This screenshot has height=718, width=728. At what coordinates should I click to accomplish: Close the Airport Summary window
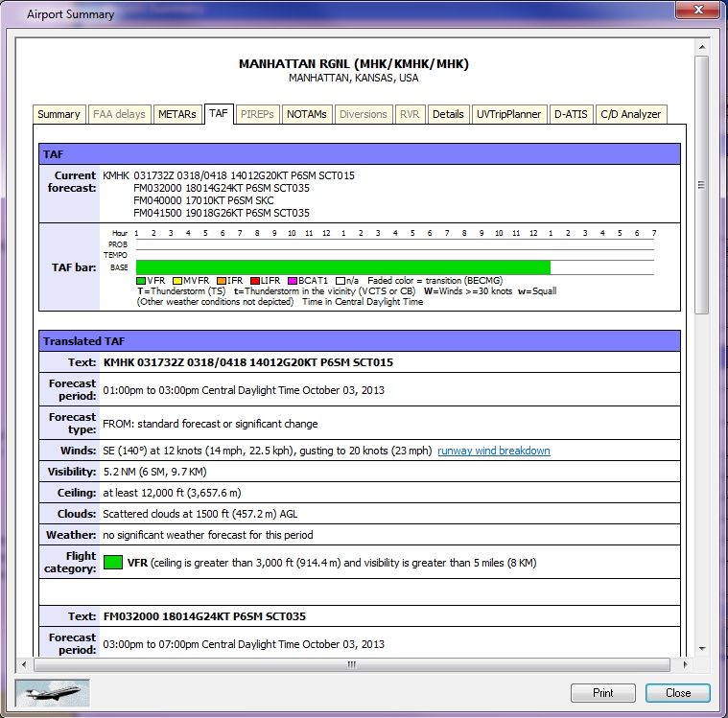[677, 692]
